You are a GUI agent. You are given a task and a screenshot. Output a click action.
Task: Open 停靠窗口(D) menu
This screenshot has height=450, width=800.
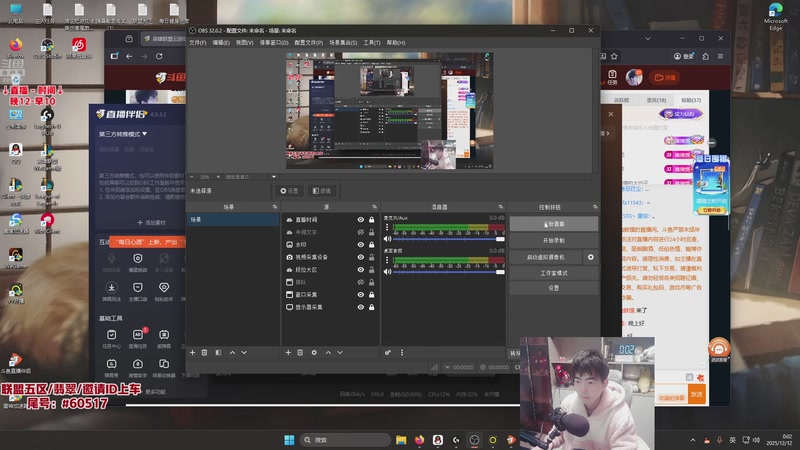(274, 43)
